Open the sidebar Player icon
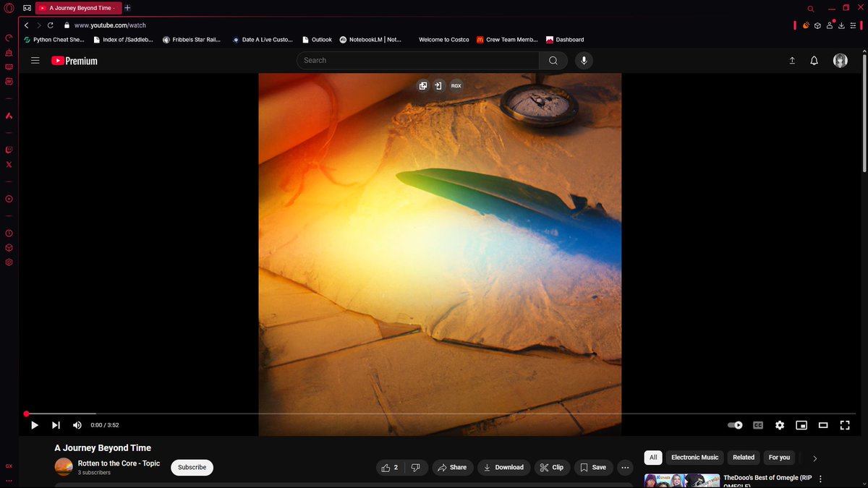This screenshot has width=868, height=488. coord(9,199)
